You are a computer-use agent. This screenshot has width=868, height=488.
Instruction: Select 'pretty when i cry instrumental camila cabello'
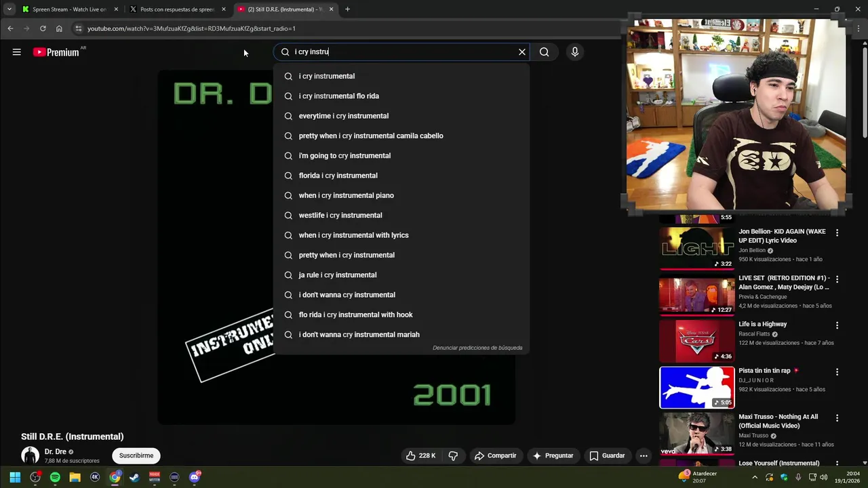click(401, 136)
